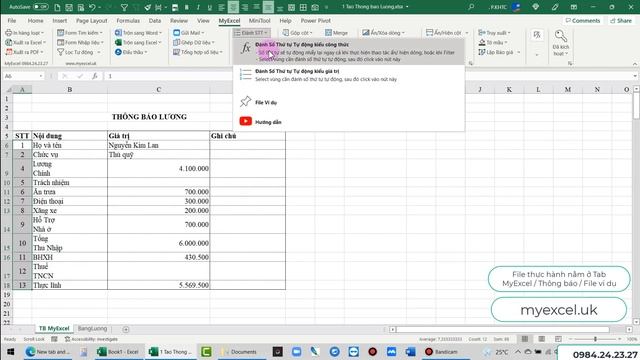
Task: Open the File menu tab
Action: click(x=12, y=20)
